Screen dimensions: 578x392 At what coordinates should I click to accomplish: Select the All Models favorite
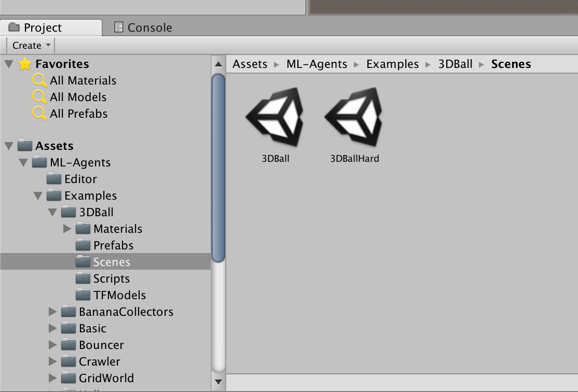(x=78, y=97)
